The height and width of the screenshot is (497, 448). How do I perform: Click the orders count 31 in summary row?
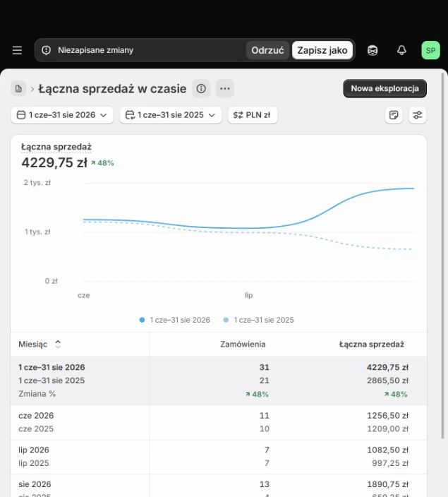point(264,367)
